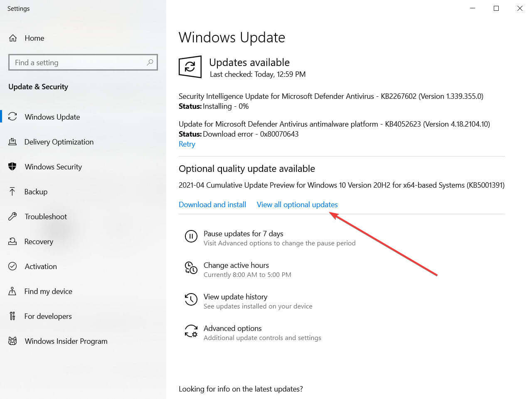Click Download and install link

point(212,205)
